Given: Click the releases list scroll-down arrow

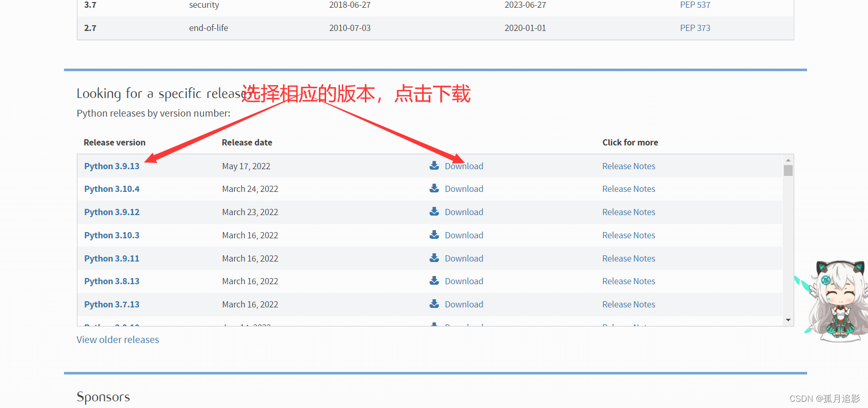Looking at the screenshot, I should [x=788, y=320].
